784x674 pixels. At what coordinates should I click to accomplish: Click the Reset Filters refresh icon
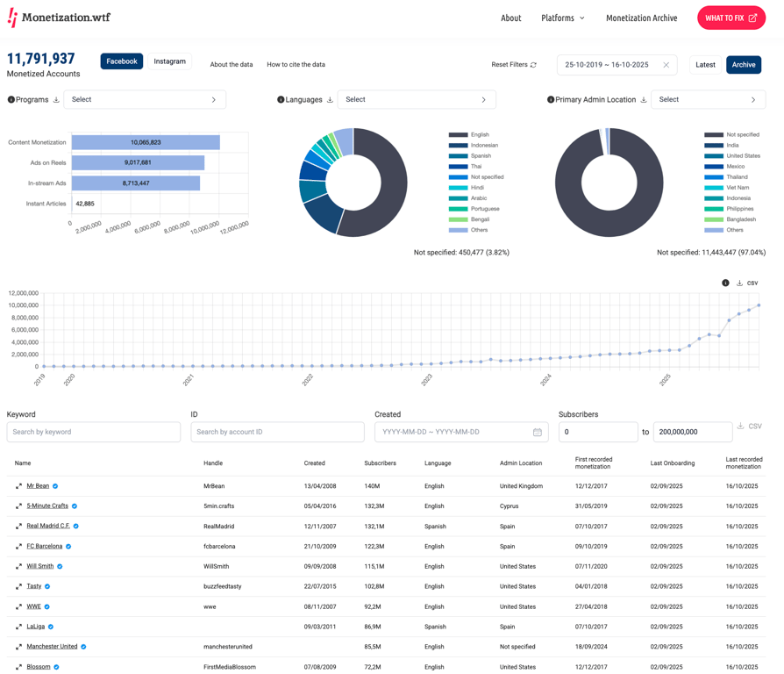tap(533, 65)
